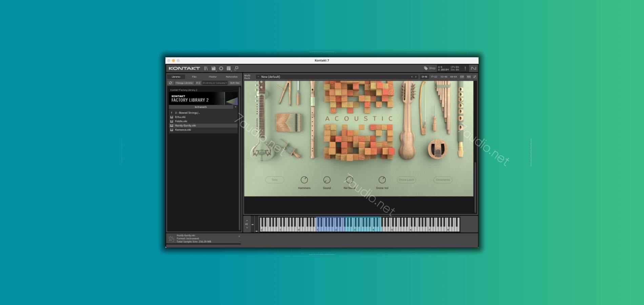This screenshot has height=305, width=644.
Task: Toggle the KSP button in rack header
Action: [462, 77]
